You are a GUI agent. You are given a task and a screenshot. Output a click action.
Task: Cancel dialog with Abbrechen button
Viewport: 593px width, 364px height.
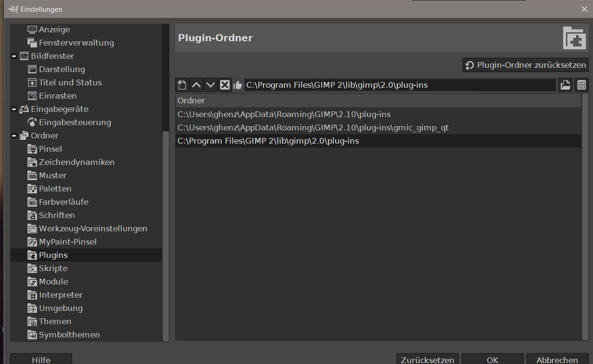tap(557, 359)
